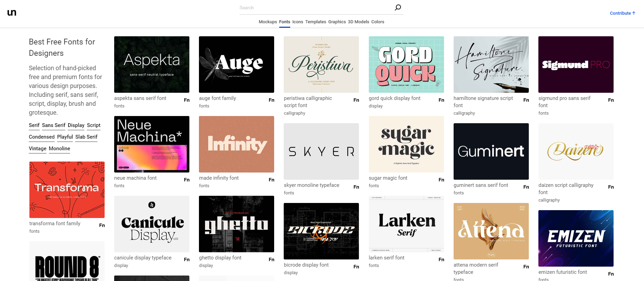Click the Contribute link
The height and width of the screenshot is (281, 644).
[622, 13]
